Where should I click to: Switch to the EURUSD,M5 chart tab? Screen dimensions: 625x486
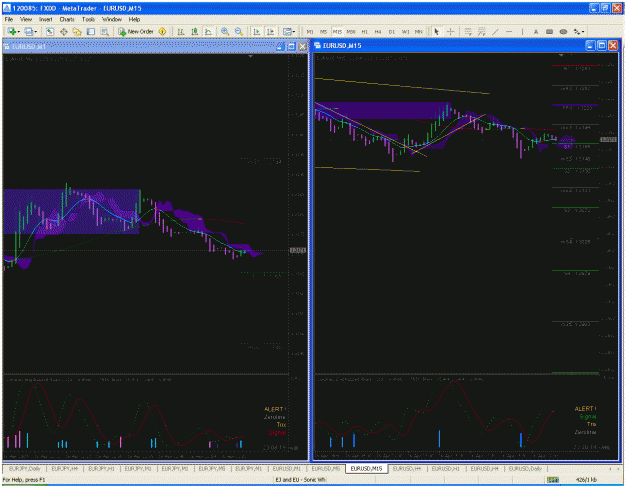tap(325, 468)
